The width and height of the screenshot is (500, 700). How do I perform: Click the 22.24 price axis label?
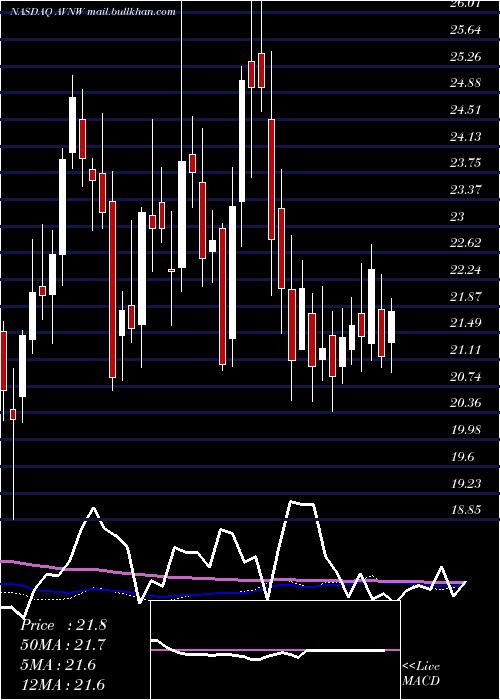point(466,270)
